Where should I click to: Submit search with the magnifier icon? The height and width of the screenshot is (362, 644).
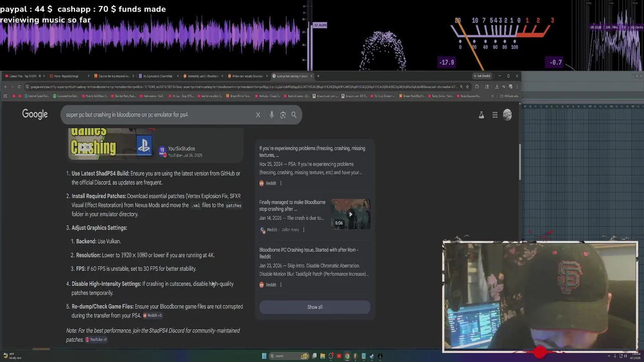tap(294, 115)
